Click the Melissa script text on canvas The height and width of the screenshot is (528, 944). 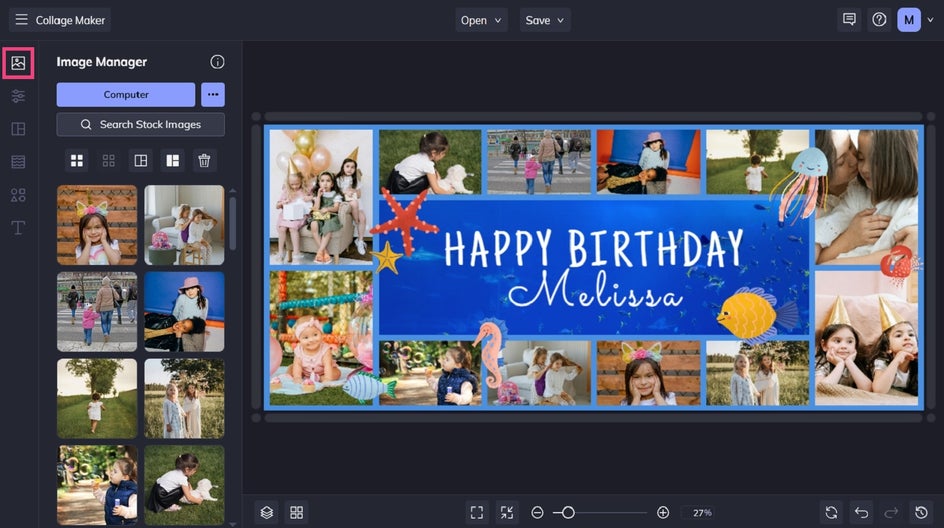(x=595, y=290)
